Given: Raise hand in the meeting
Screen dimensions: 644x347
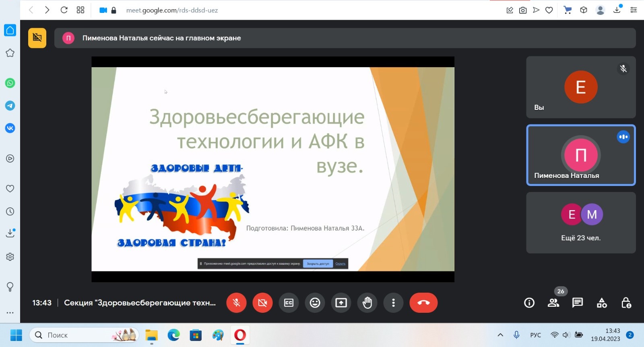Looking at the screenshot, I should [x=367, y=303].
